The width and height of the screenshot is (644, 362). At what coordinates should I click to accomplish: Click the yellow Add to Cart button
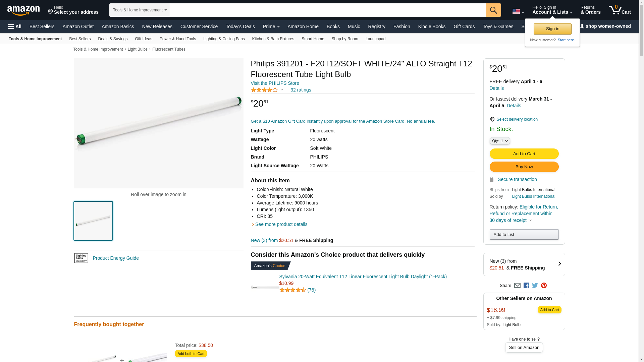pos(524,154)
